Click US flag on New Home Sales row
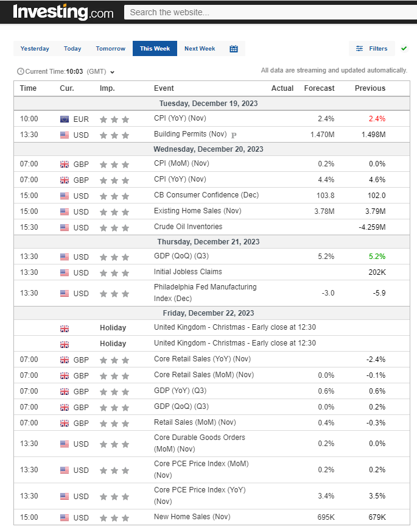Image resolution: width=417 pixels, height=532 pixels. (x=65, y=518)
